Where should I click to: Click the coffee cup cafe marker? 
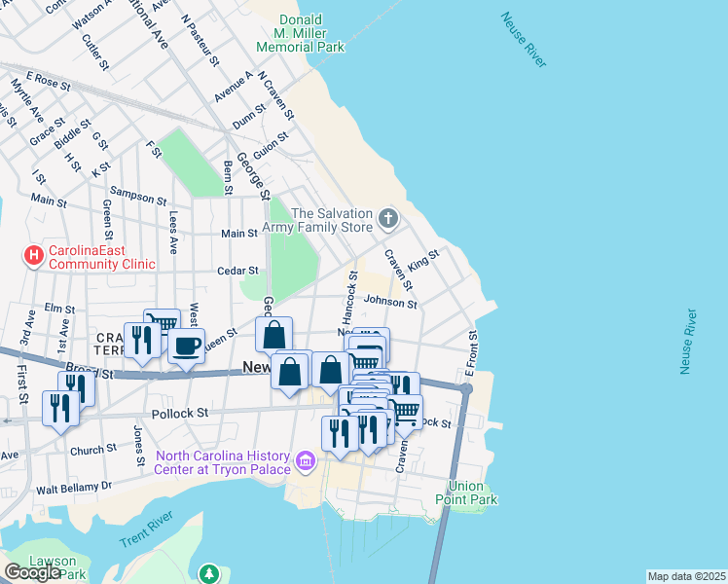coord(186,346)
